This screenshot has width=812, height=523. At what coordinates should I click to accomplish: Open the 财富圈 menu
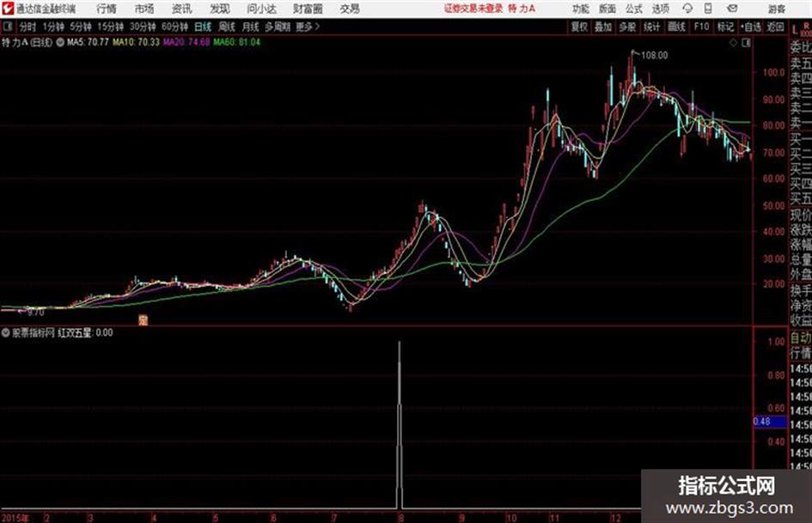click(308, 9)
